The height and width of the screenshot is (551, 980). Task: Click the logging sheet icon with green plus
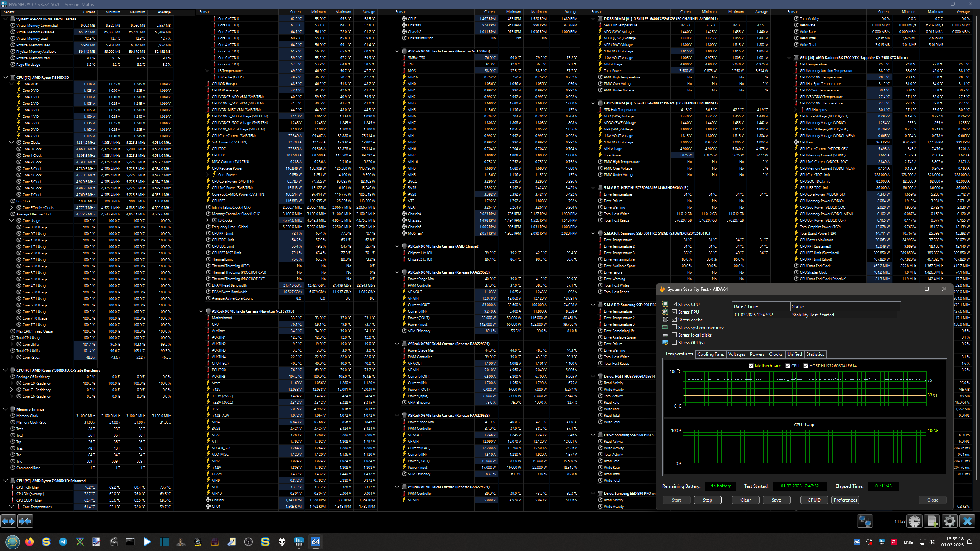pyautogui.click(x=932, y=521)
